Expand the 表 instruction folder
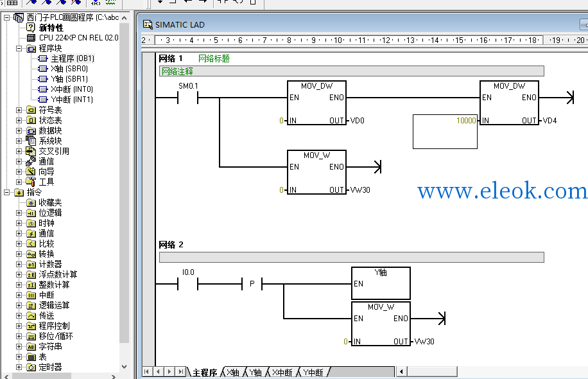Screen dimensions: 588x379 (x=19, y=357)
